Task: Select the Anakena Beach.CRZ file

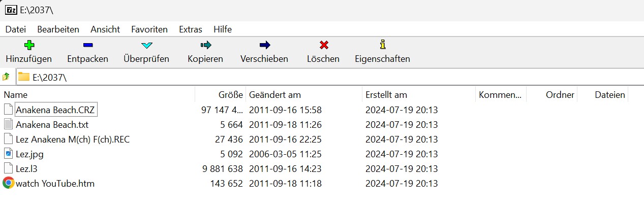Action: (x=55, y=110)
